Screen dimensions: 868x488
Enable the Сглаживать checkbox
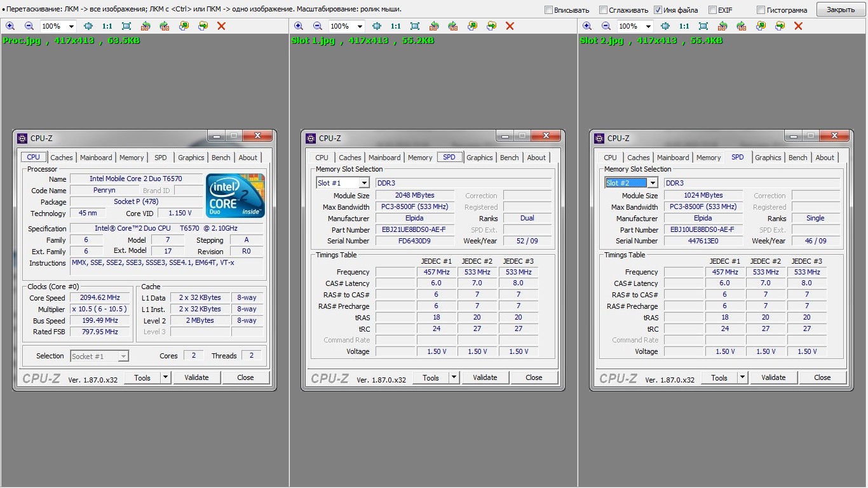[x=604, y=10]
